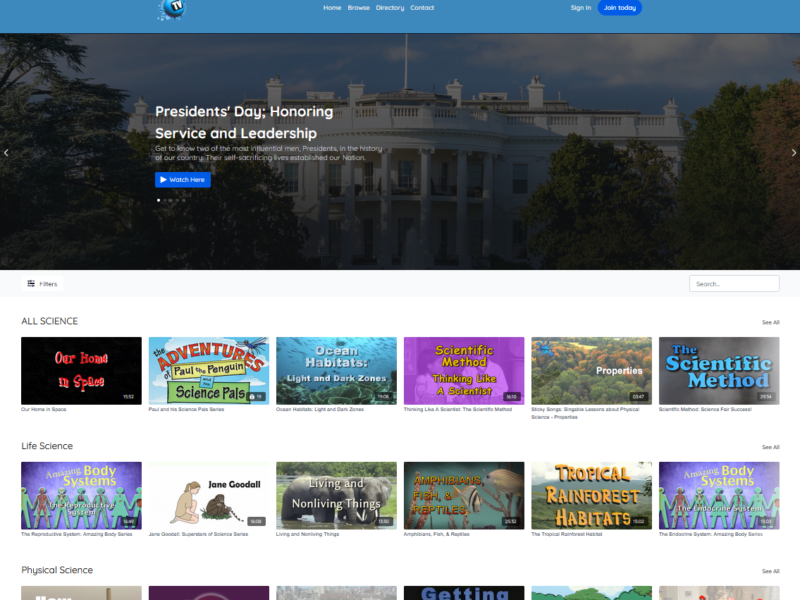Click inside the Search field
The image size is (800, 600).
point(734,284)
